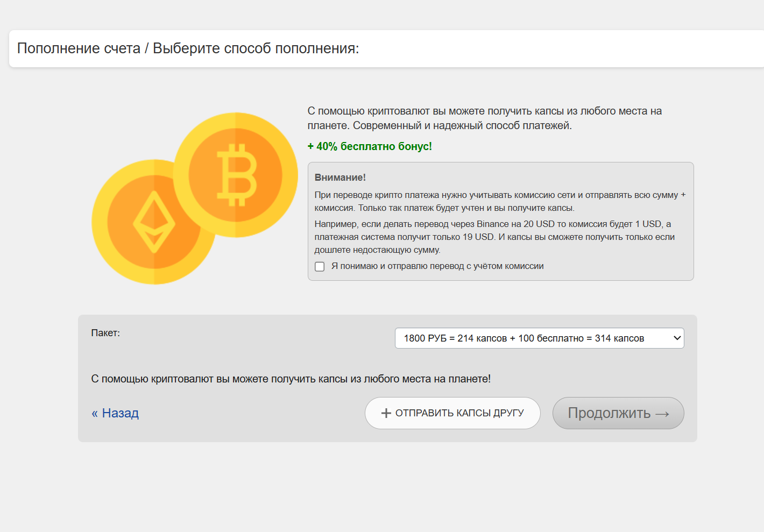
Task: Click the 'При переводе крипто платежа' paragraph
Action: click(x=499, y=201)
